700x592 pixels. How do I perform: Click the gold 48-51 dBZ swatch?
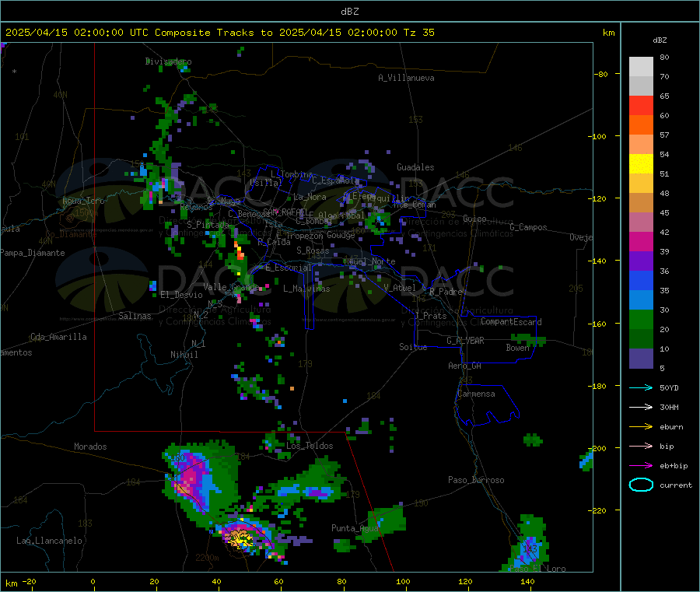[641, 184]
